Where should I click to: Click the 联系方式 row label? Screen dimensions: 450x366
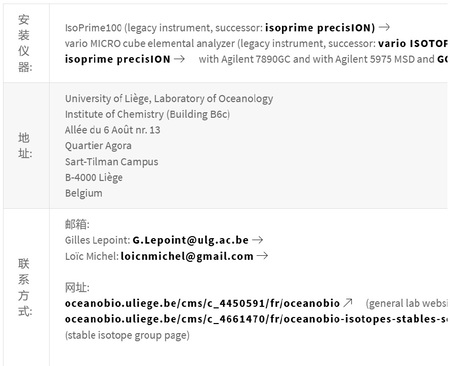tap(24, 287)
